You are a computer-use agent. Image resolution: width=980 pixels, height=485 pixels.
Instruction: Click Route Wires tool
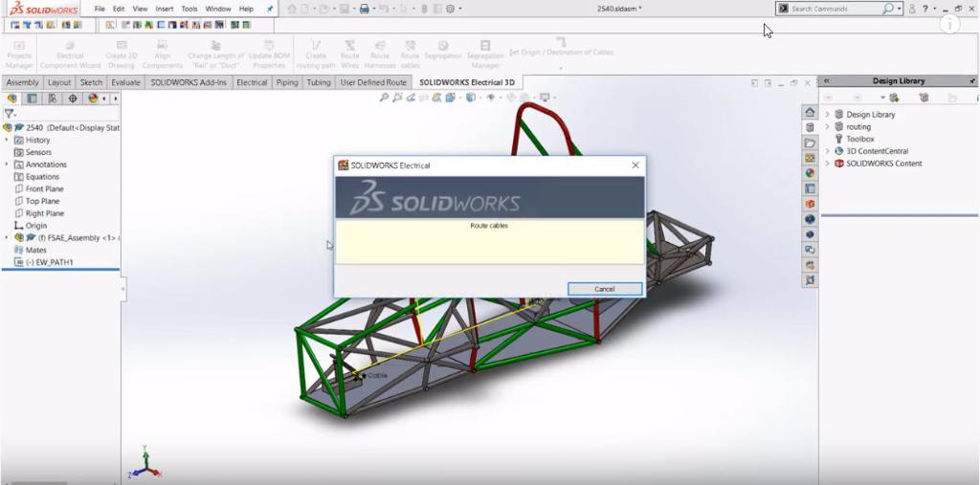tap(350, 55)
